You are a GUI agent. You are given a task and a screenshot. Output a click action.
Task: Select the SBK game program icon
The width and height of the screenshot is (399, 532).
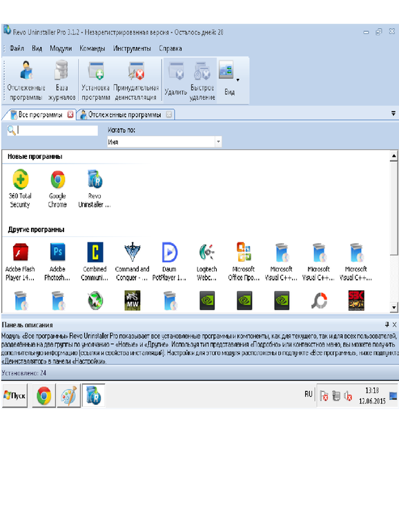point(356,301)
